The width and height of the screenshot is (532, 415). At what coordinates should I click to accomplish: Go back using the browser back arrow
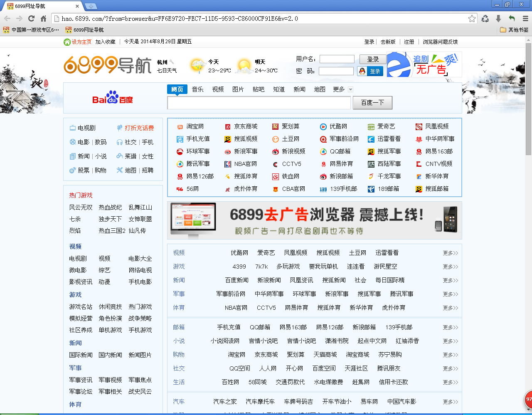coord(7,18)
